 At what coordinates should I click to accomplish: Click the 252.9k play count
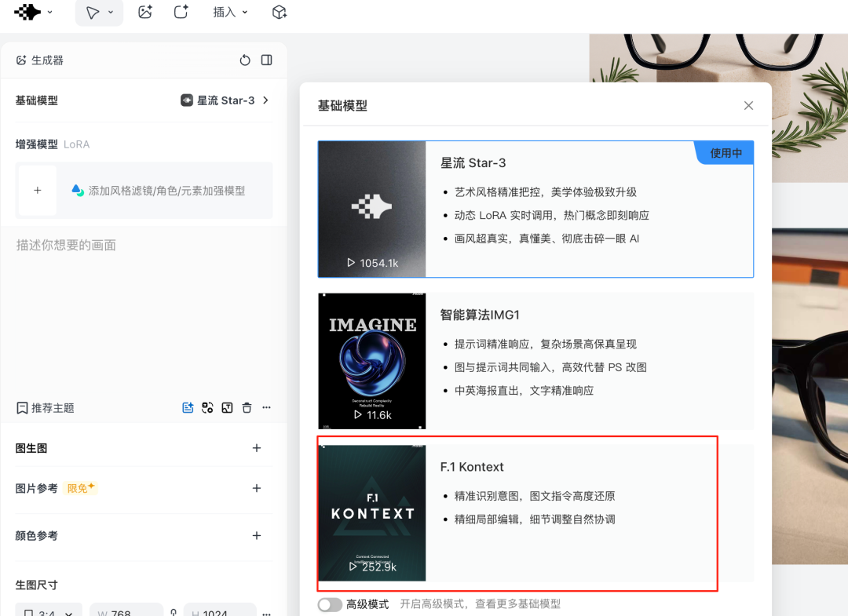(373, 567)
